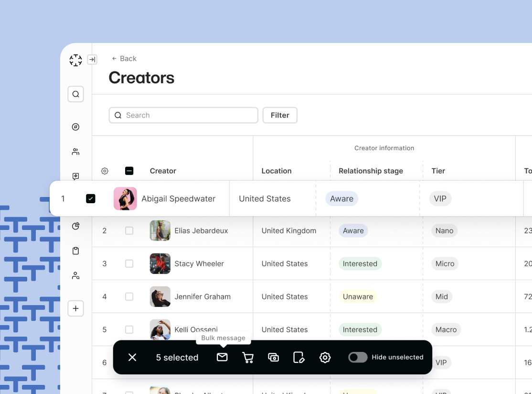Click Abigail Speedwater's VIP tier badge
532x394 pixels.
(440, 199)
